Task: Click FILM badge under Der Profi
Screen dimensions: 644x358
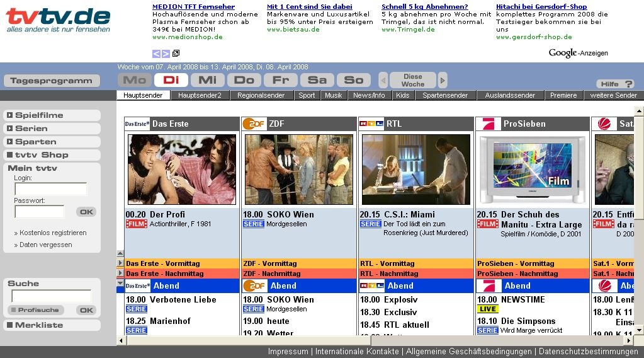Action: [x=137, y=224]
